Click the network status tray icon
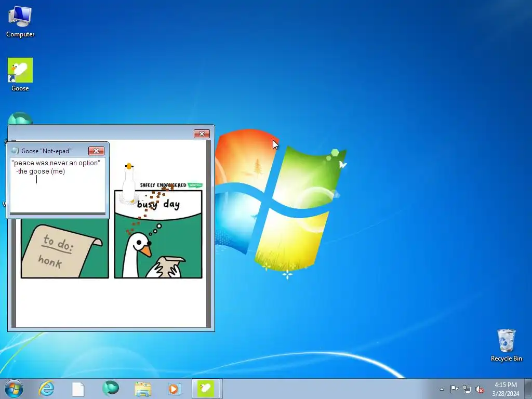Image resolution: width=532 pixels, height=399 pixels. (x=467, y=389)
